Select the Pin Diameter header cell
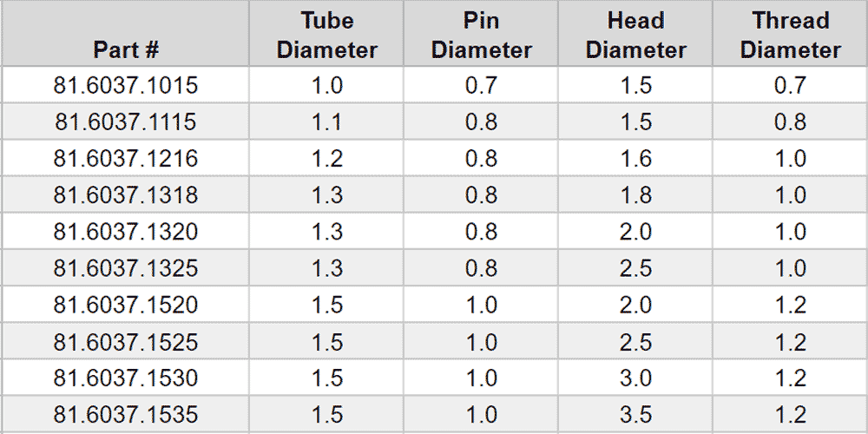Image resolution: width=868 pixels, height=434 pixels. click(481, 34)
